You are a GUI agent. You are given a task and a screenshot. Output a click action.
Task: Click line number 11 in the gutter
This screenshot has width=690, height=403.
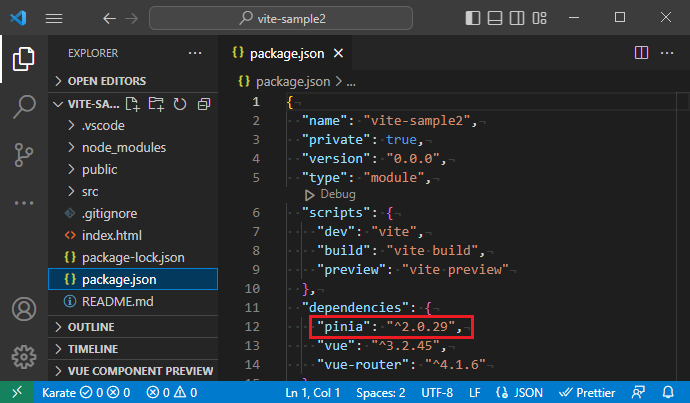point(252,308)
